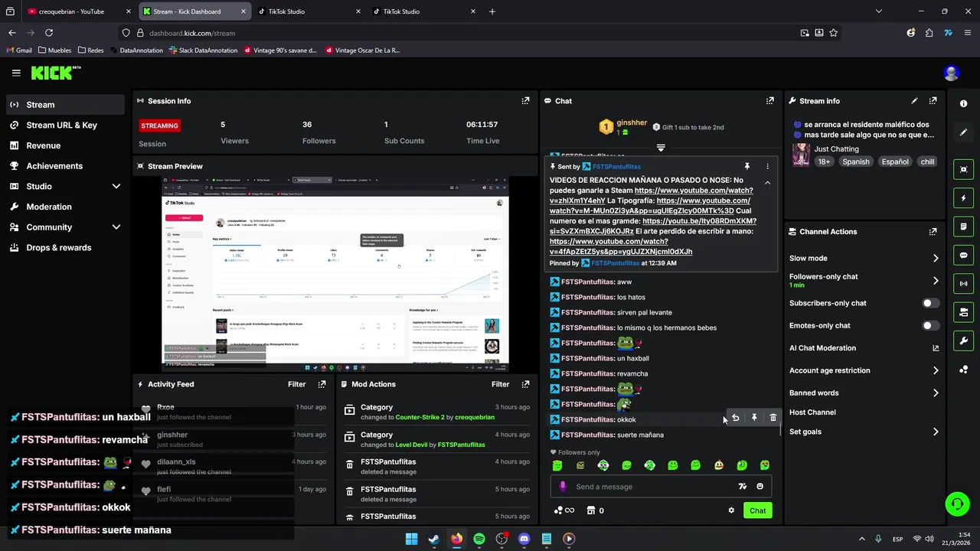
Task: Expand Slow mode options
Action: (935, 259)
